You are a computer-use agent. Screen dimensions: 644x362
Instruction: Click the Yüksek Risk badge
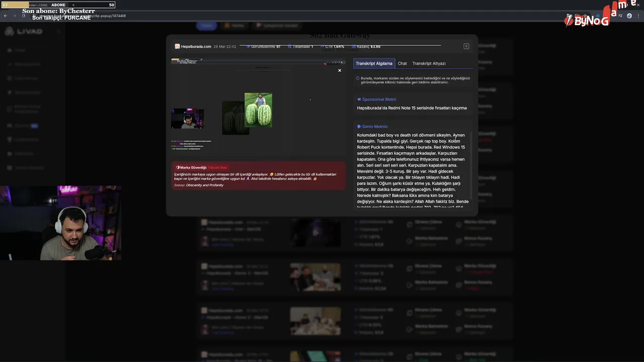click(x=217, y=167)
